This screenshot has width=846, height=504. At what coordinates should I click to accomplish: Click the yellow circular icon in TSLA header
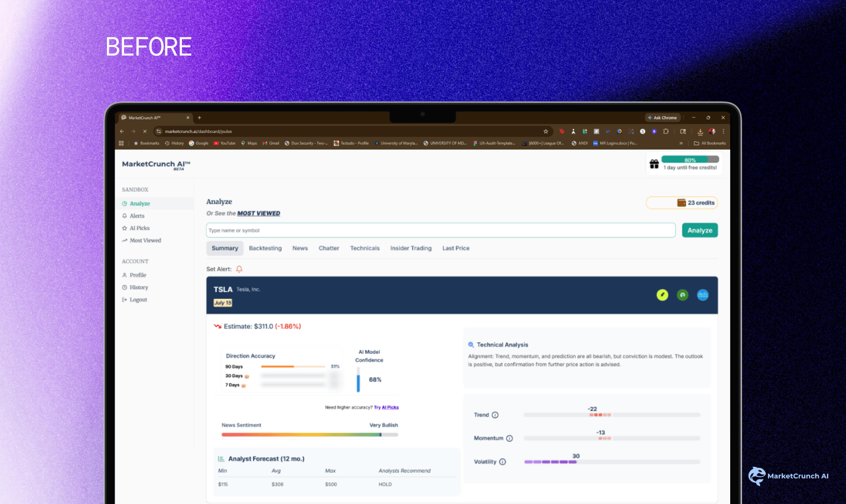pos(662,295)
